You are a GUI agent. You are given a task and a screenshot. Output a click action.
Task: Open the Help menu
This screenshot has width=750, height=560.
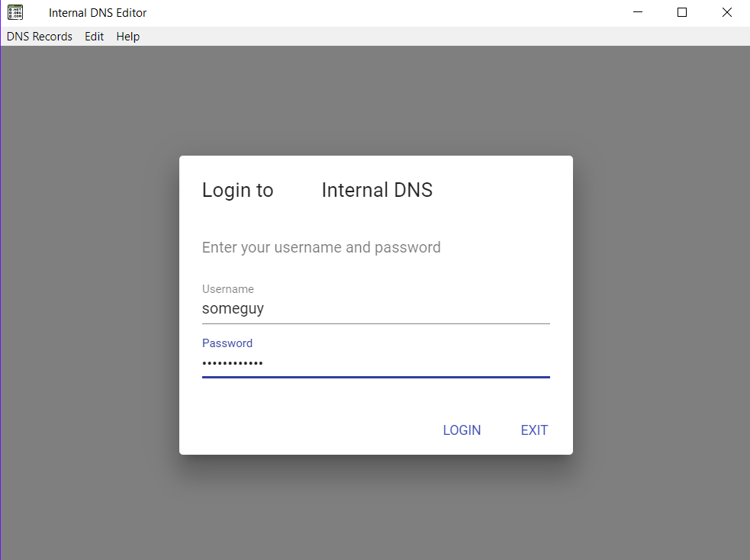point(127,36)
